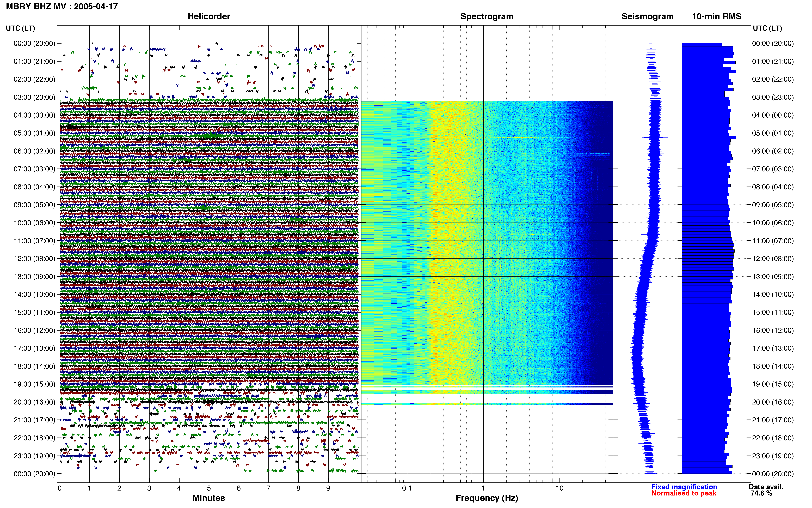Viewport: 812px width, 508px height.
Task: Click the right '11:00 (07:00)' time label
Action: [773, 241]
